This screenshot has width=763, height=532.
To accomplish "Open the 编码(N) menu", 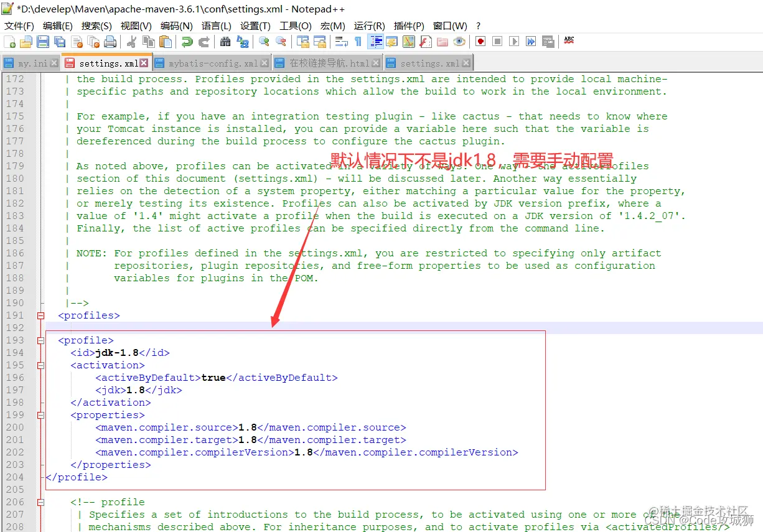I will [x=177, y=26].
